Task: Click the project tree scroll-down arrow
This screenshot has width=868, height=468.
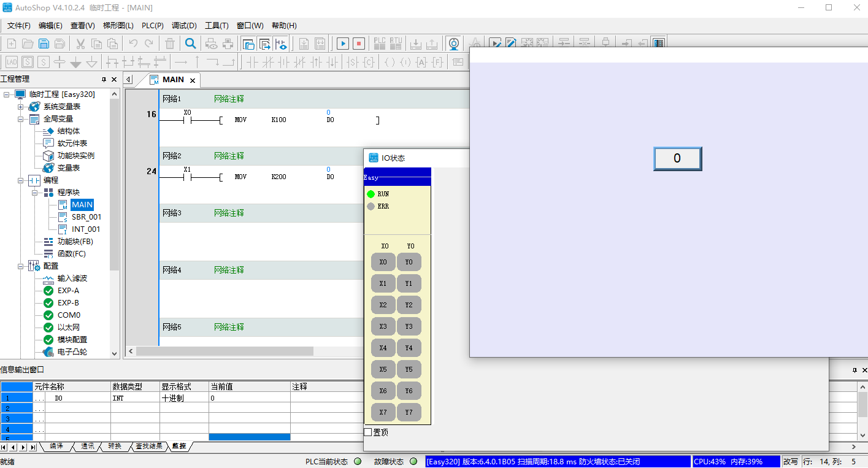Action: [114, 353]
